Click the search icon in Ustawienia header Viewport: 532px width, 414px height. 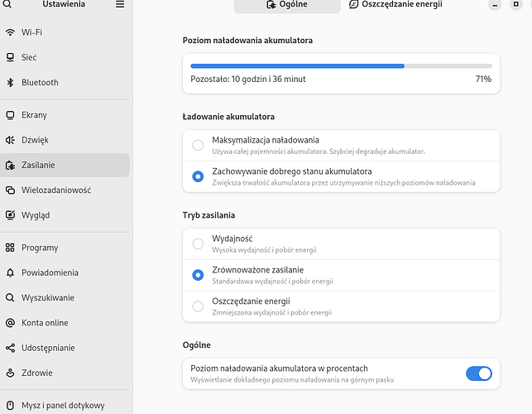pyautogui.click(x=7, y=4)
